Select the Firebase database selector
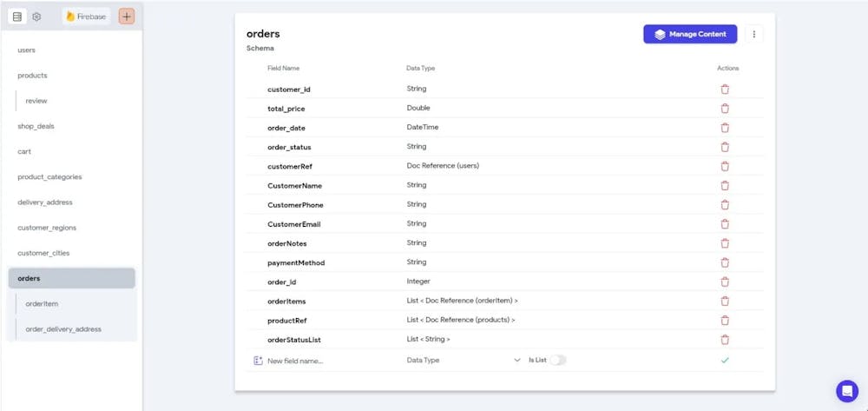The width and height of the screenshot is (868, 411). click(86, 17)
